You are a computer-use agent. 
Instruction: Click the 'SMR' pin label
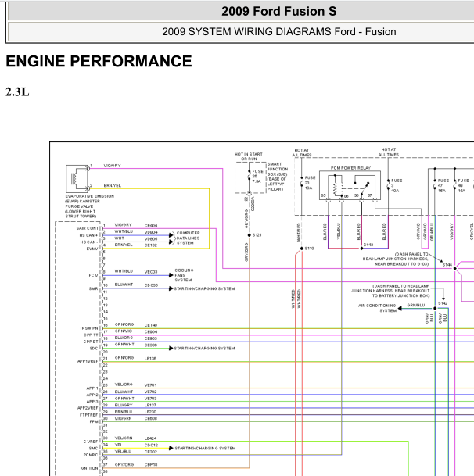click(94, 288)
